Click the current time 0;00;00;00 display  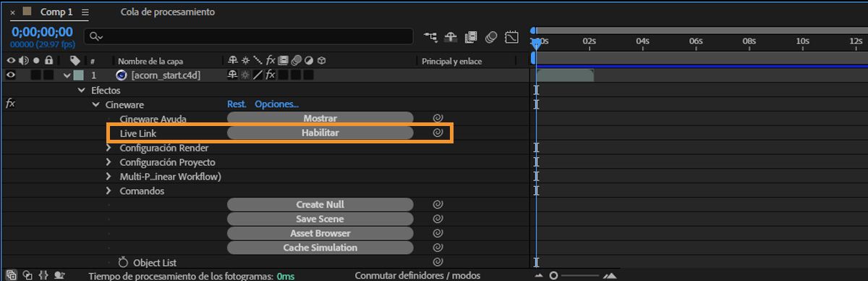pyautogui.click(x=42, y=32)
